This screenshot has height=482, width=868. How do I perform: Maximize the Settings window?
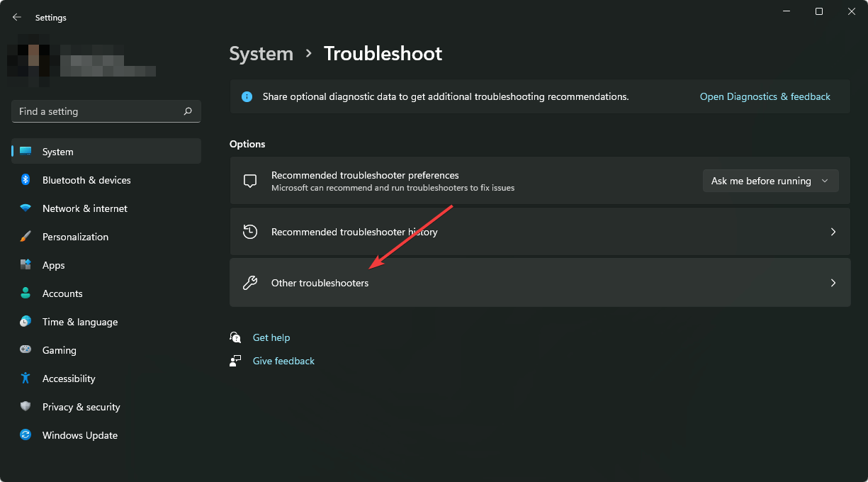819,11
